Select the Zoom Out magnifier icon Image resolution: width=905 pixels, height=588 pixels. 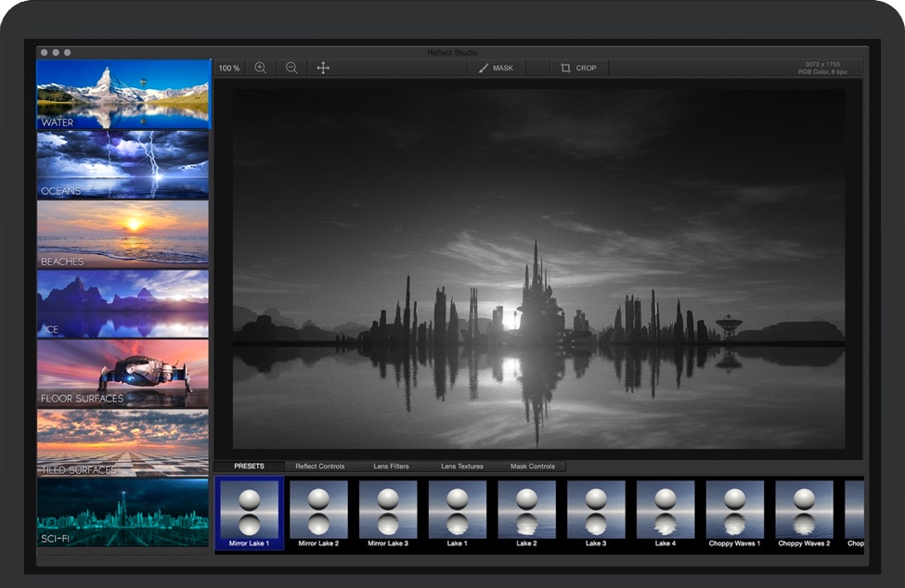(291, 67)
